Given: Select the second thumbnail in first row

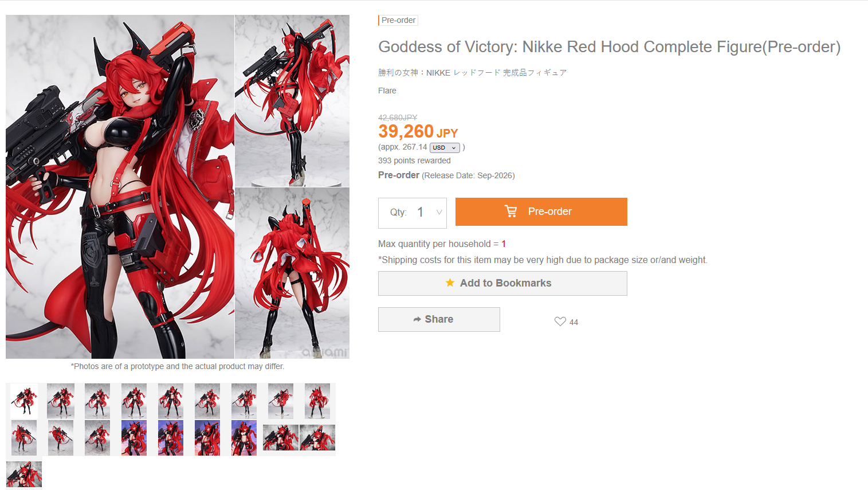Looking at the screenshot, I should click(61, 401).
